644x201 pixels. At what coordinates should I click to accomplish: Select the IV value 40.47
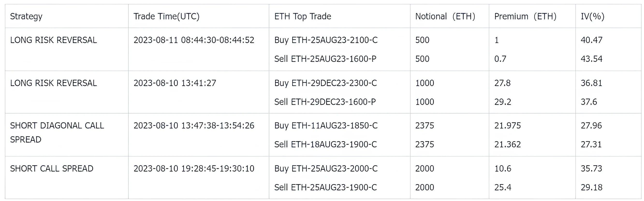click(592, 40)
